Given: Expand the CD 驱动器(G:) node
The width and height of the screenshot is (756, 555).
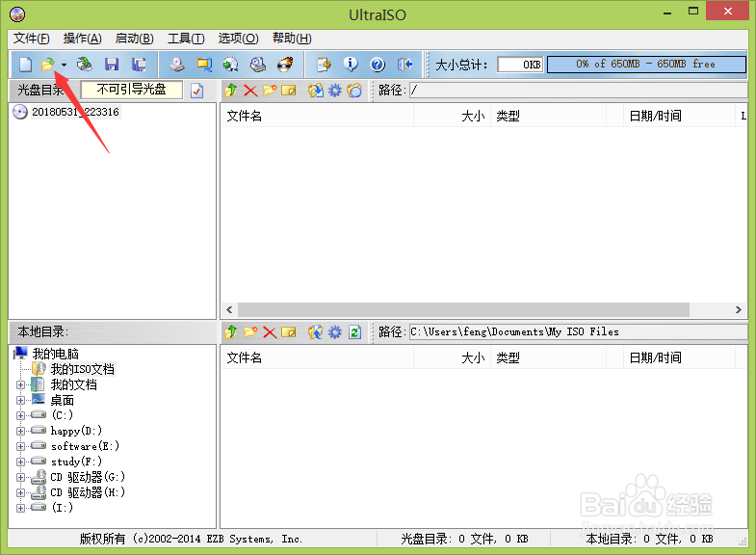Looking at the screenshot, I should tap(21, 477).
